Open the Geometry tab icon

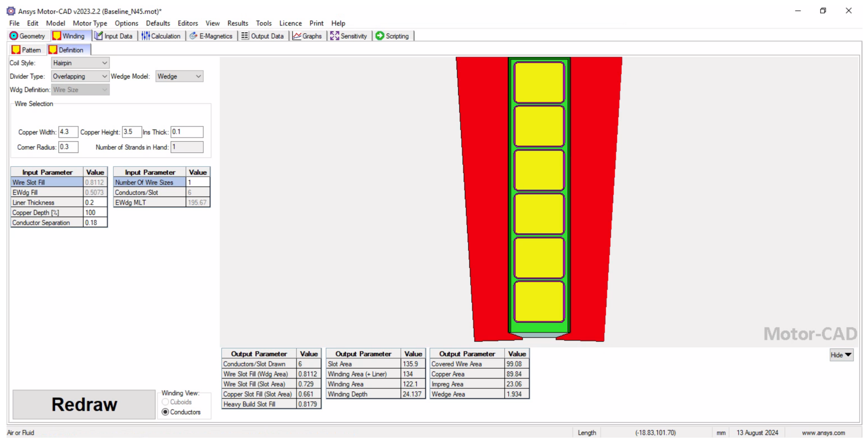14,36
